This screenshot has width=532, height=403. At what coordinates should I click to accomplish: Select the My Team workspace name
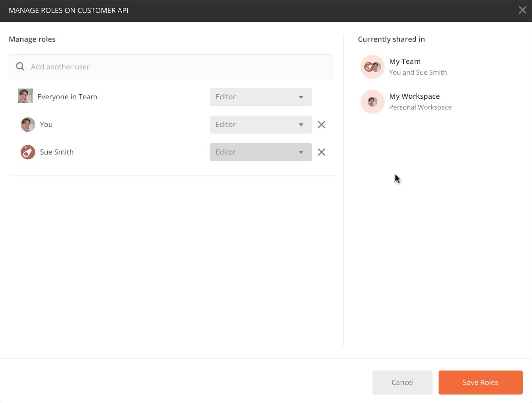(x=405, y=61)
